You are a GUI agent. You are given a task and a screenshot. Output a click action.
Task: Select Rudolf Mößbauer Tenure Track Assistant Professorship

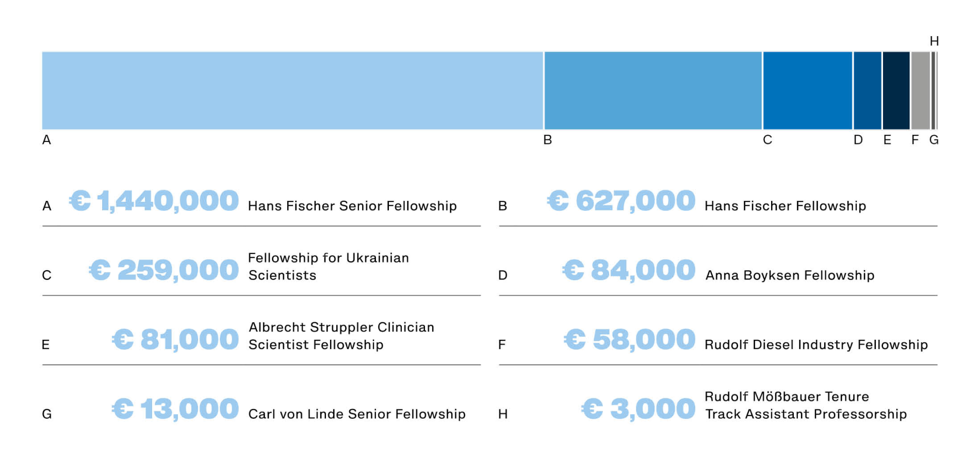[x=806, y=405]
